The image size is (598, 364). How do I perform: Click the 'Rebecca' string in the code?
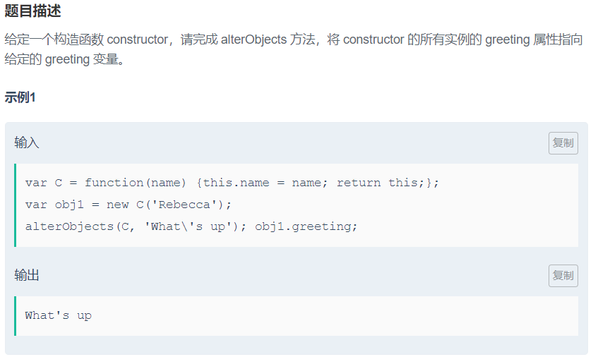[184, 205]
